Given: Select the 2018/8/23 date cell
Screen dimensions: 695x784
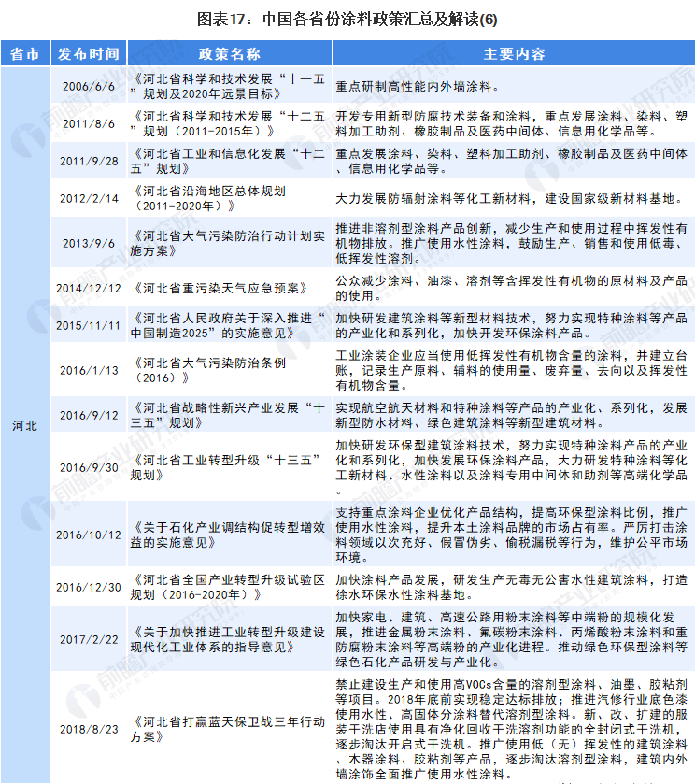Looking at the screenshot, I should point(88,728).
